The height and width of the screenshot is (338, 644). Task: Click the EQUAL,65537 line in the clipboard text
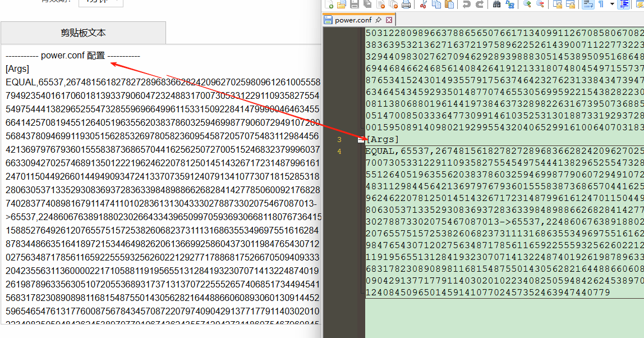tap(163, 82)
